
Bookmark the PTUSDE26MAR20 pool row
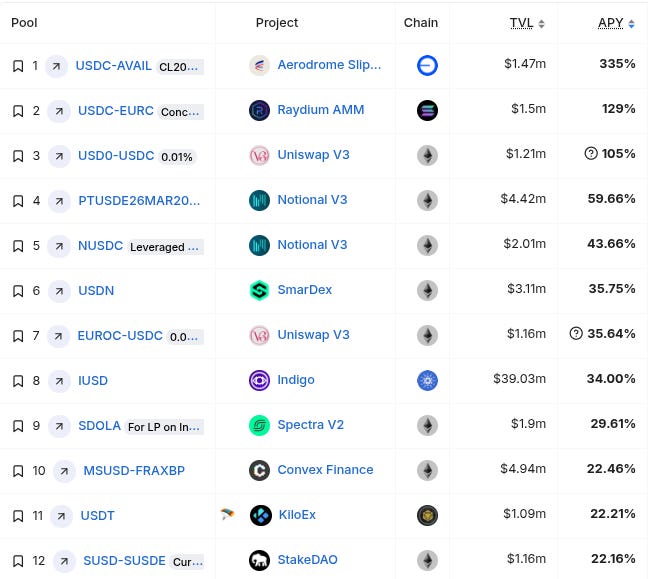[x=18, y=201]
